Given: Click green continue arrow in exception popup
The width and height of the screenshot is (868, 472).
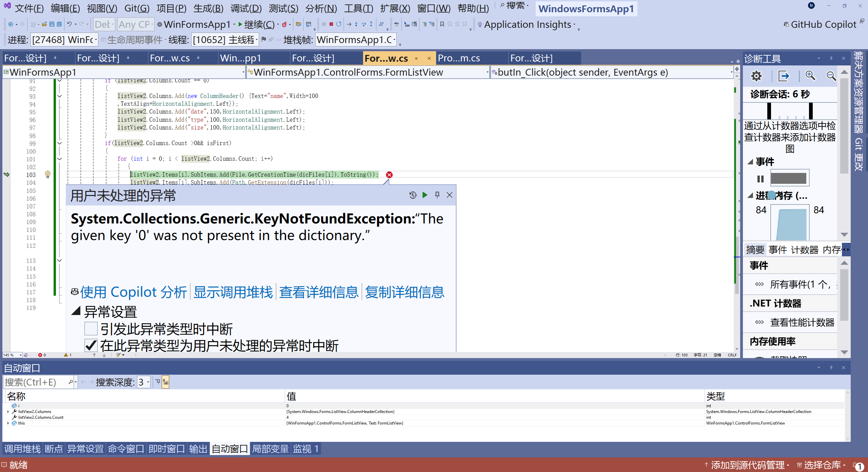Looking at the screenshot, I should click(425, 195).
